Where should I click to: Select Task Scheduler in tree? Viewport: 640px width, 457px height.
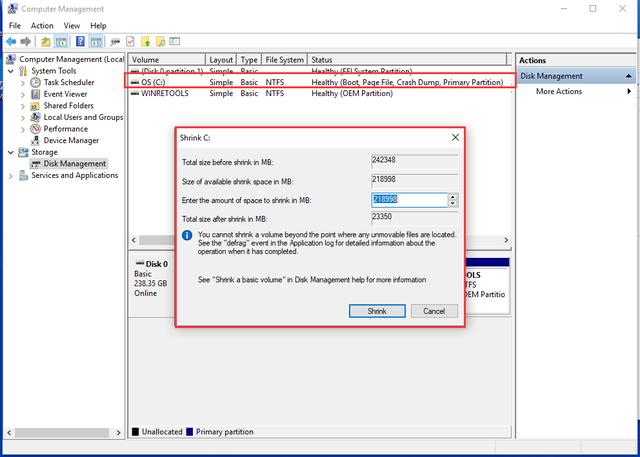pos(69,82)
